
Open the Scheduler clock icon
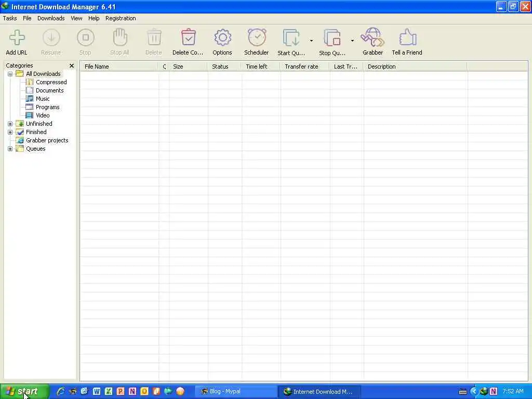point(257,37)
